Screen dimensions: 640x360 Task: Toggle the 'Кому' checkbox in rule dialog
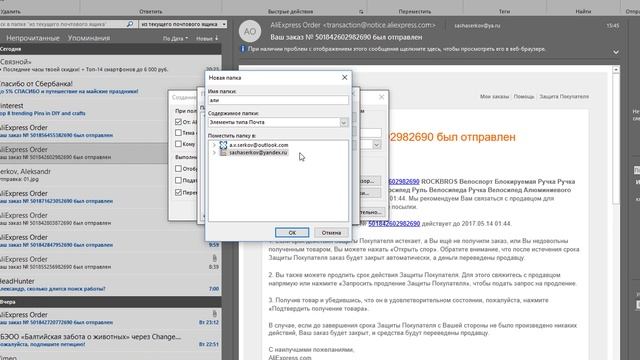(178, 144)
